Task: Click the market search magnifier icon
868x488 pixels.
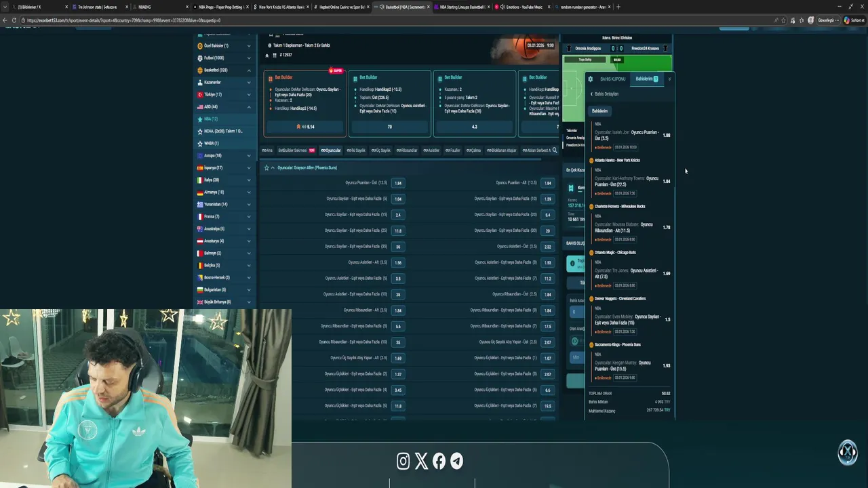Action: click(x=554, y=150)
